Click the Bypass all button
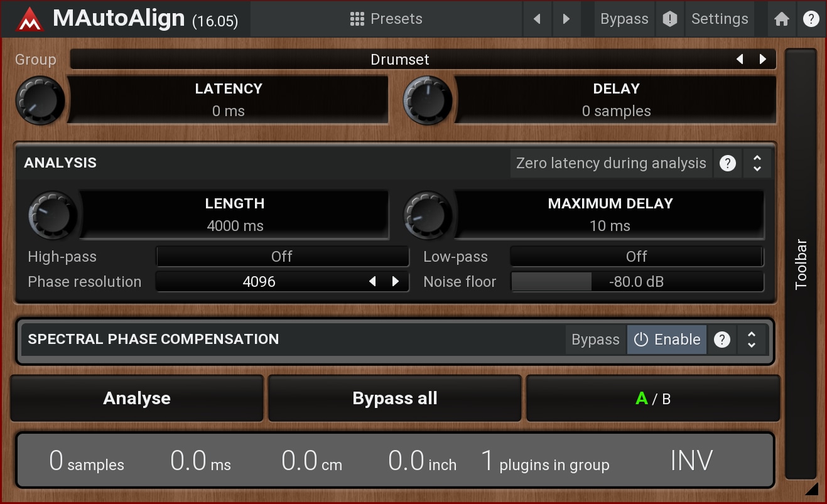The width and height of the screenshot is (827, 504). [395, 398]
